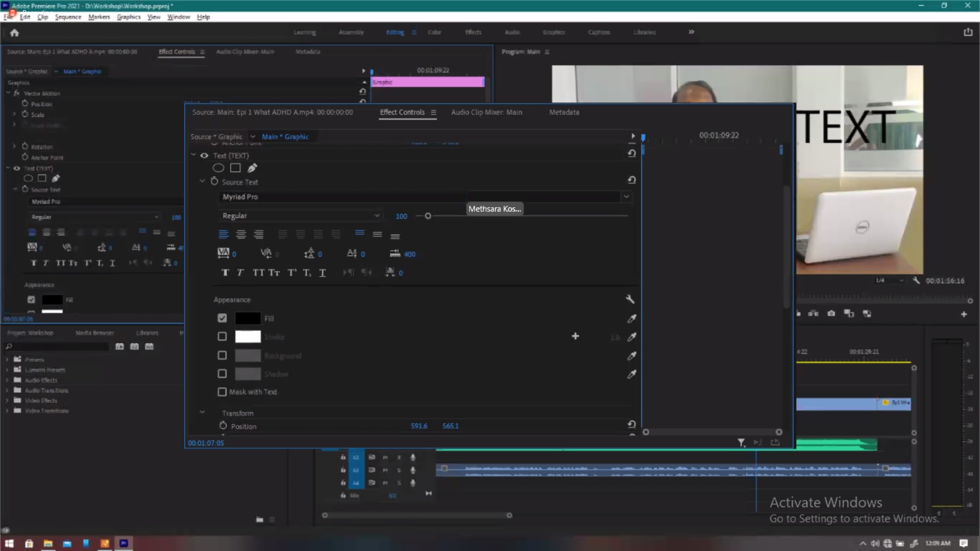The width and height of the screenshot is (980, 551).
Task: Reset the Source Text parameter
Action: (x=631, y=180)
